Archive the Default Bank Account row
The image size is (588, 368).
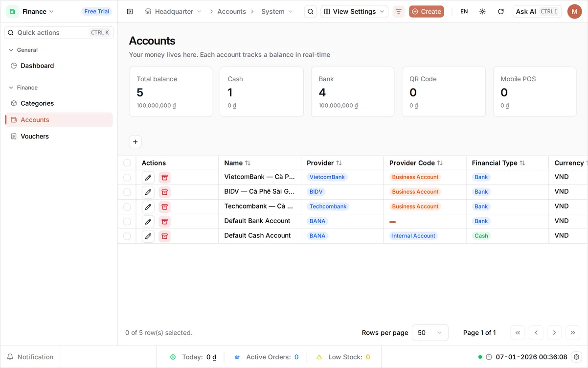pos(165,221)
